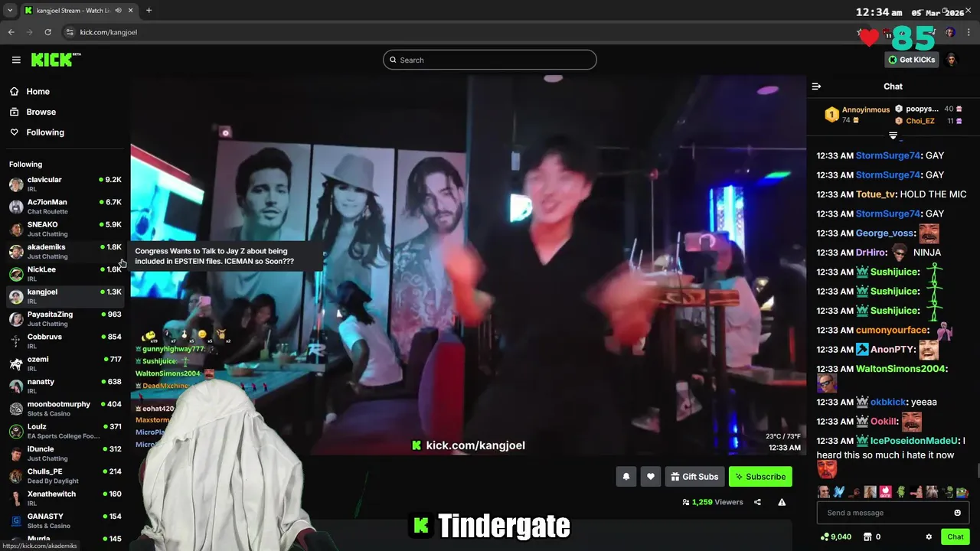Screen dimensions: 980x551
Task: Open Cobbruvs channel in Following list
Action: tap(65, 341)
